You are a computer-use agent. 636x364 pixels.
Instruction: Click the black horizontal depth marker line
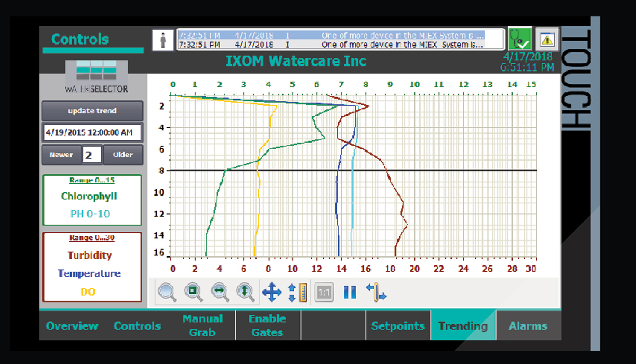pos(355,170)
